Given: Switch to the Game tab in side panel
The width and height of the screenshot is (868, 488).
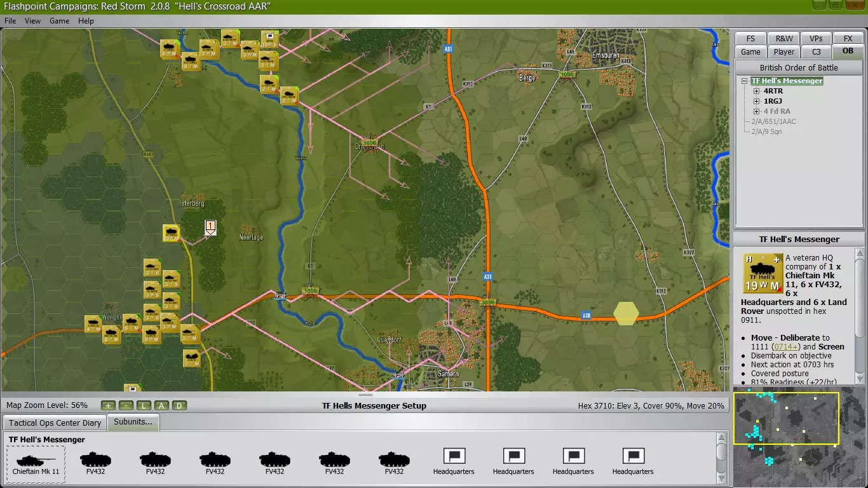Looking at the screenshot, I should (750, 52).
